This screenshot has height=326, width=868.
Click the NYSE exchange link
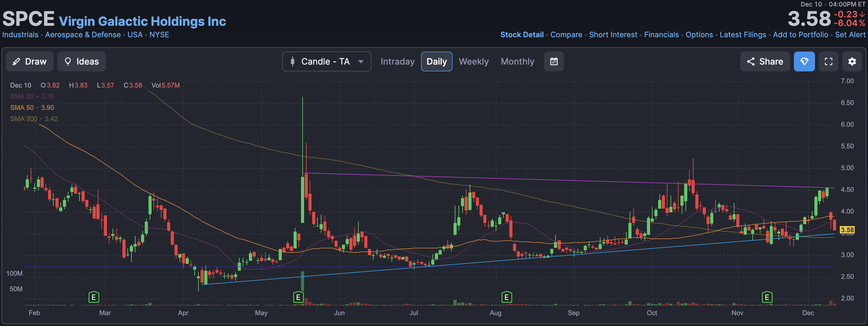pos(159,35)
